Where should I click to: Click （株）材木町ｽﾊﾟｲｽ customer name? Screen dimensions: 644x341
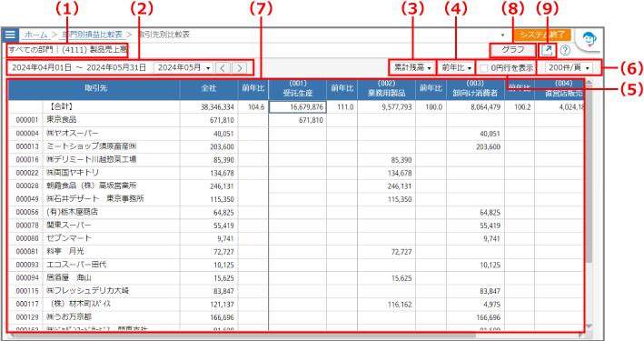(x=80, y=304)
